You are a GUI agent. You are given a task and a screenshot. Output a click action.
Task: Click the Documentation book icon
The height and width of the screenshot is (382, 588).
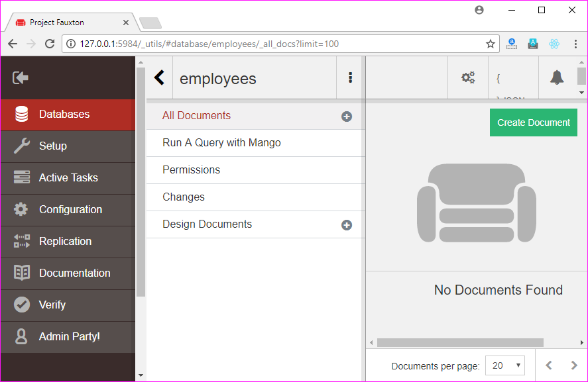coord(22,273)
